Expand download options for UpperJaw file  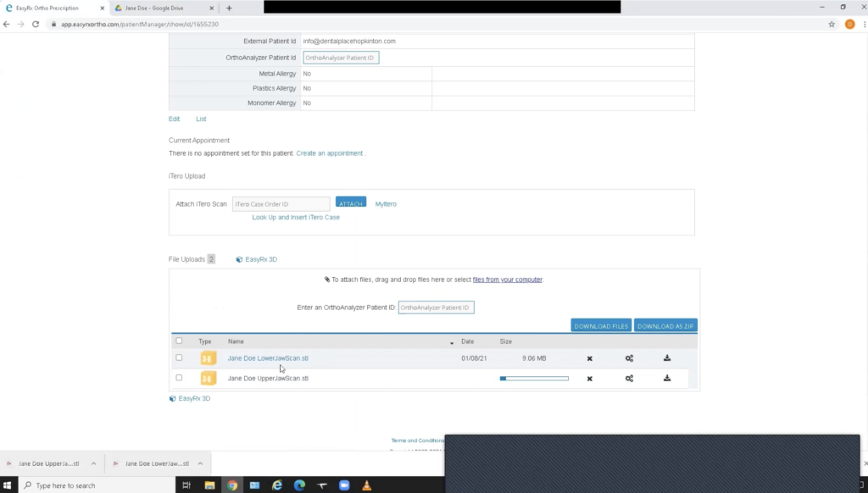pyautogui.click(x=94, y=463)
